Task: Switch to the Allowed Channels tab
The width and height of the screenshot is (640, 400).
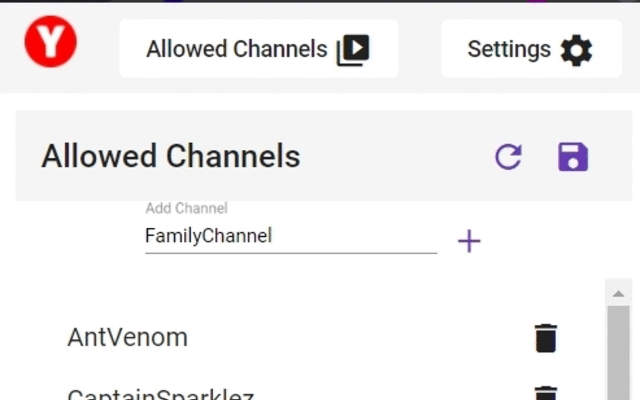Action: click(x=258, y=49)
